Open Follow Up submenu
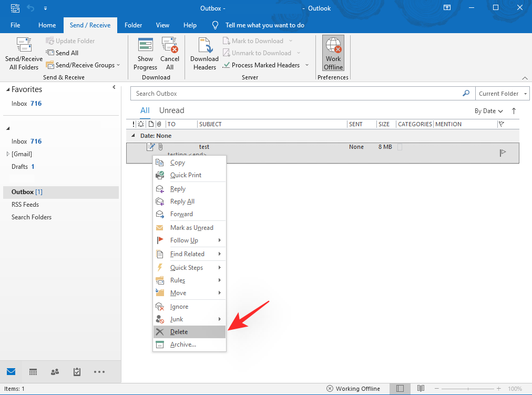 189,240
